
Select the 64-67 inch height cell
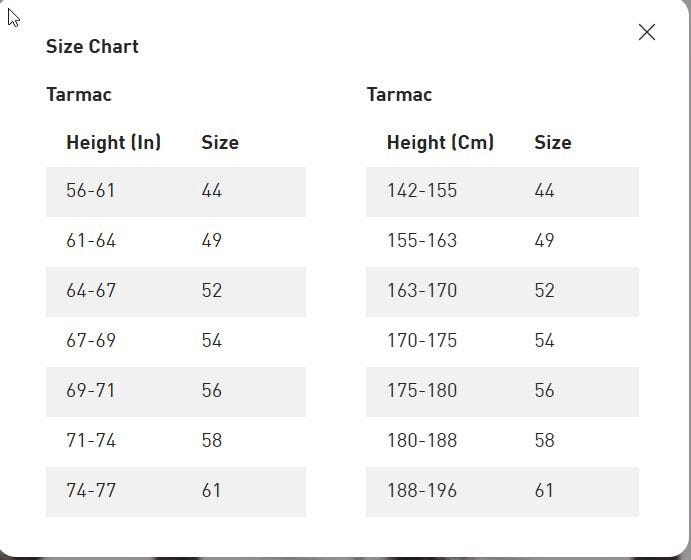(x=91, y=291)
